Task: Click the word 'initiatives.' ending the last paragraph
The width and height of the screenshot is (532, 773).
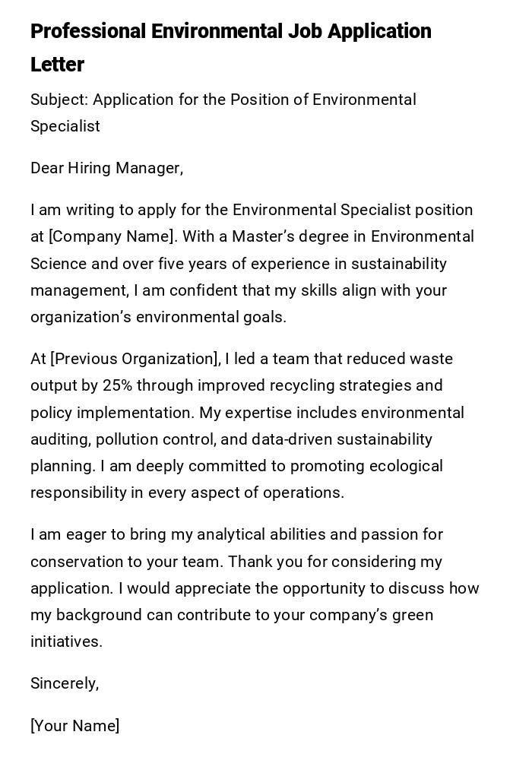Action: (66, 642)
